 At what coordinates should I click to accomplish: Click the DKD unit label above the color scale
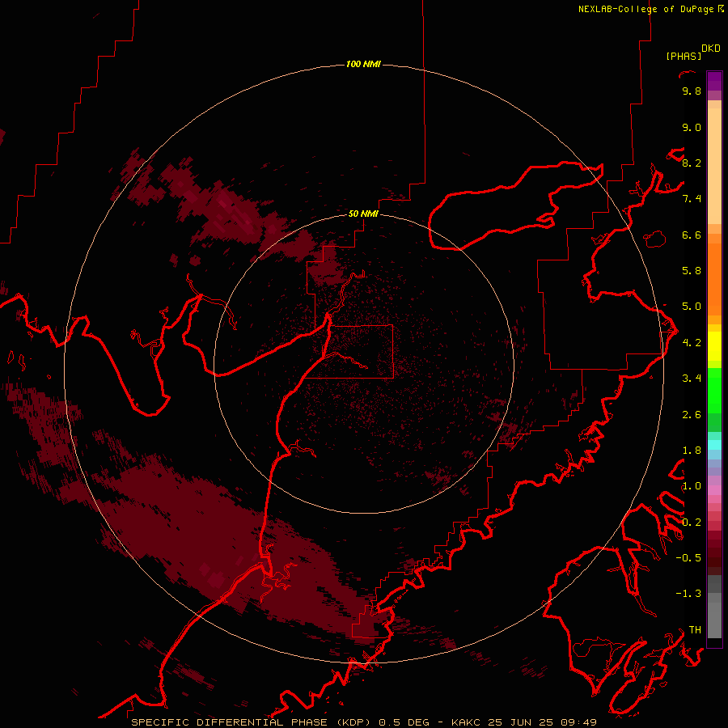(x=711, y=49)
